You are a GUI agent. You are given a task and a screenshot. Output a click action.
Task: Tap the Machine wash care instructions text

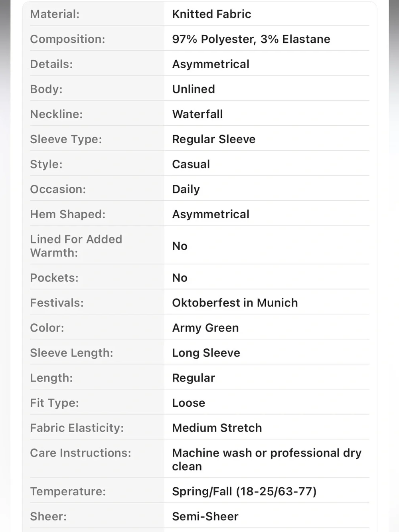(267, 459)
